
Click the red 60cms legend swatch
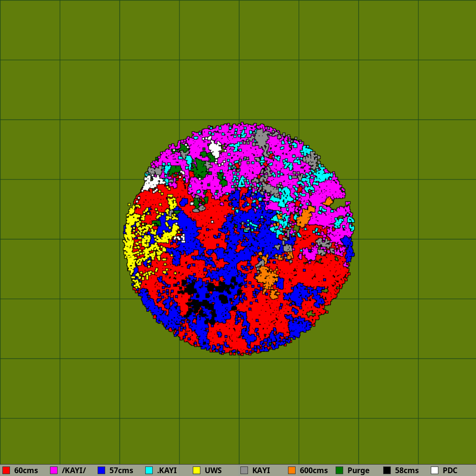tap(6, 470)
